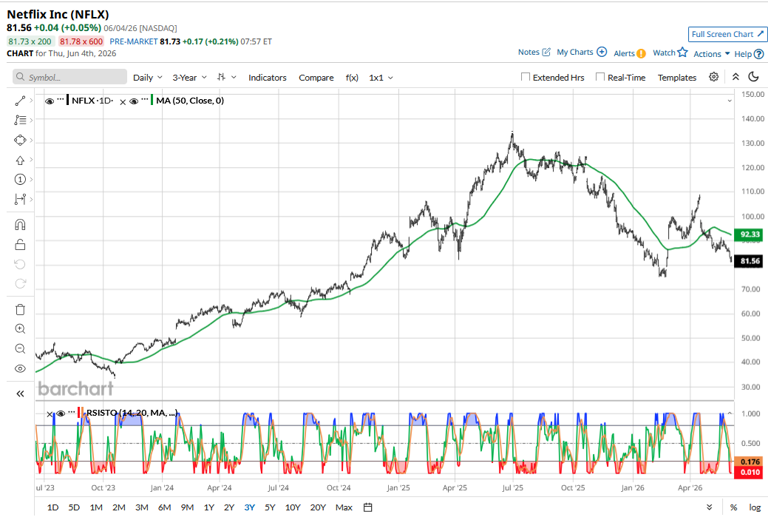Select the trend line drawing tool
This screenshot has width=768, height=520.
(20, 101)
